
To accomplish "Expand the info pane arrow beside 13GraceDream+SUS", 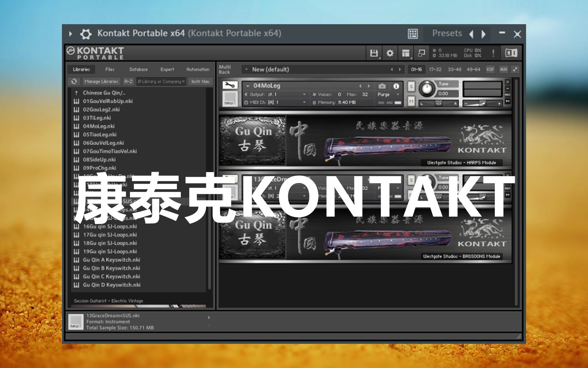I will [x=209, y=318].
